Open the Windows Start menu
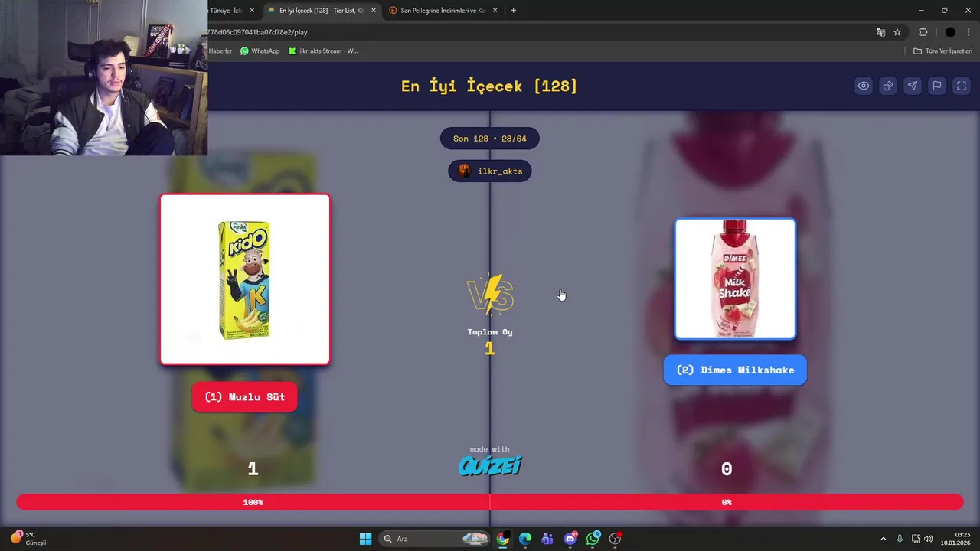Screen dimensions: 980x551 coord(365,539)
